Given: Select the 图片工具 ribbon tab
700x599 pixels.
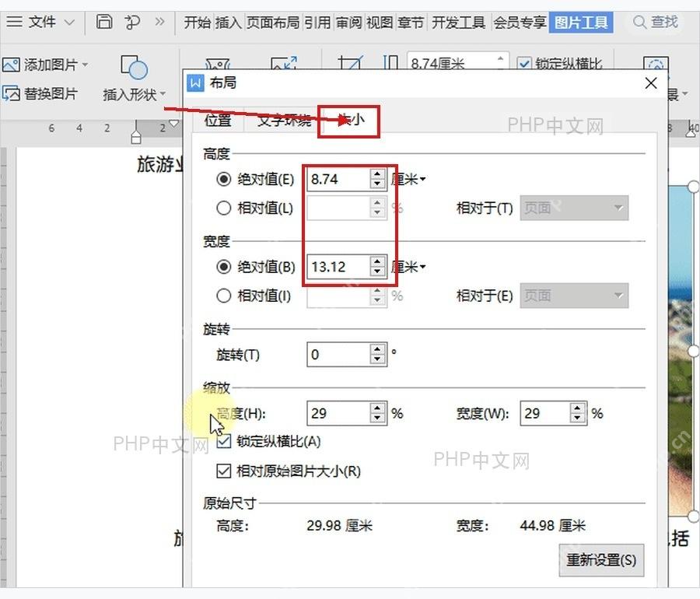Looking at the screenshot, I should pos(581,22).
